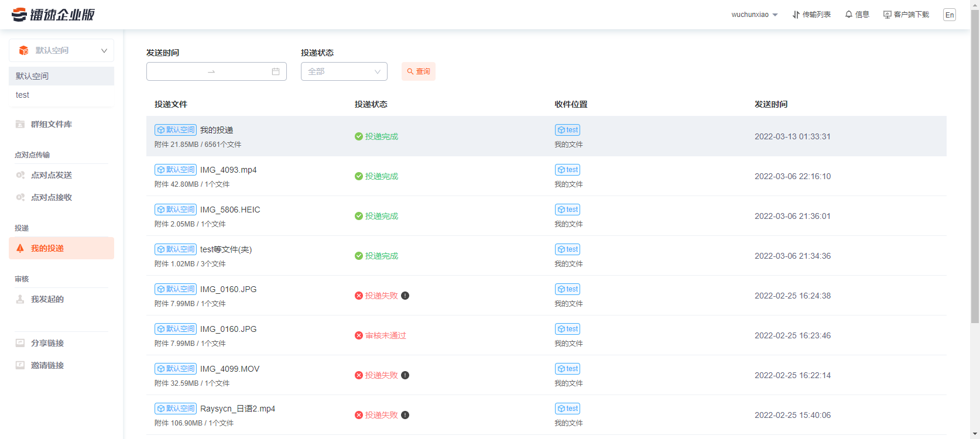This screenshot has height=439, width=980.
Task: Click the 发送时间 date range field
Action: (217, 71)
